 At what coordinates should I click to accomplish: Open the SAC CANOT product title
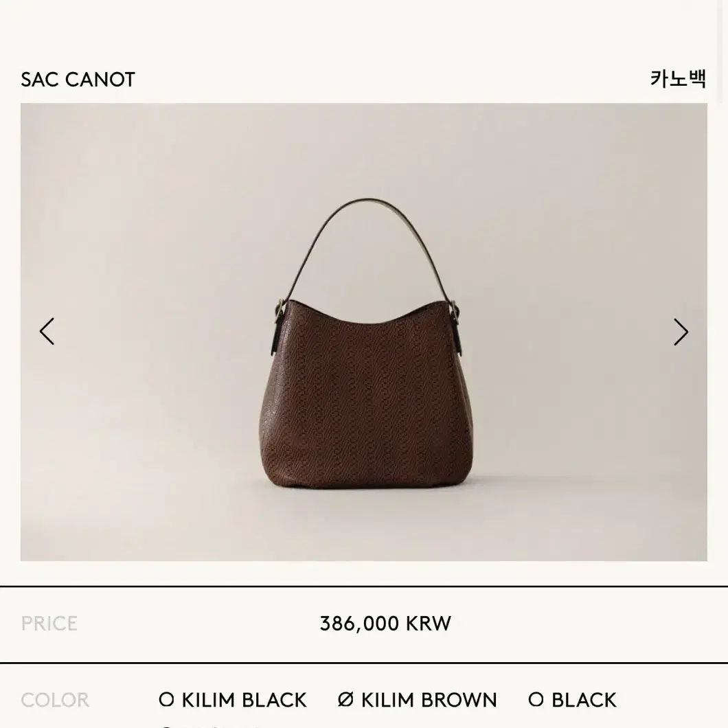tap(78, 80)
